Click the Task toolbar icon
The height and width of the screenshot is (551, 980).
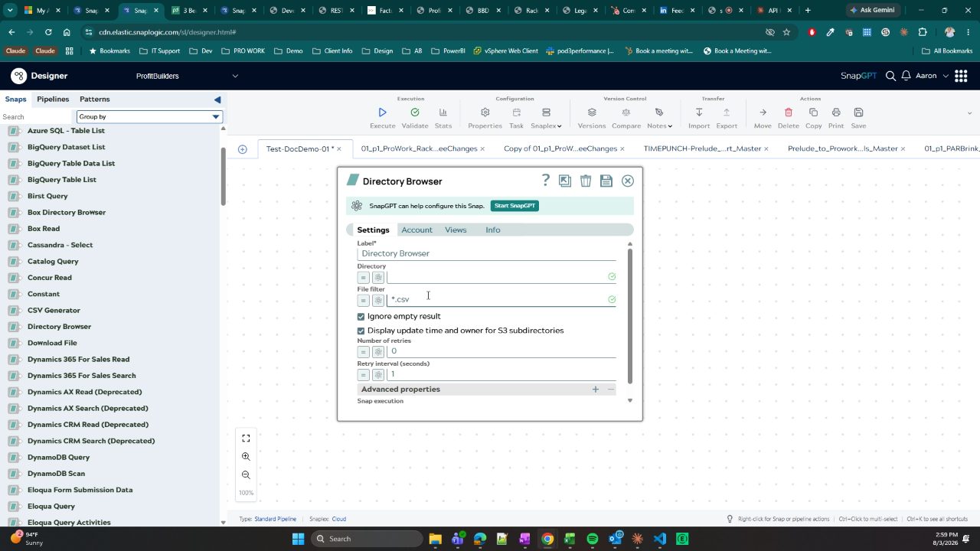[517, 112]
